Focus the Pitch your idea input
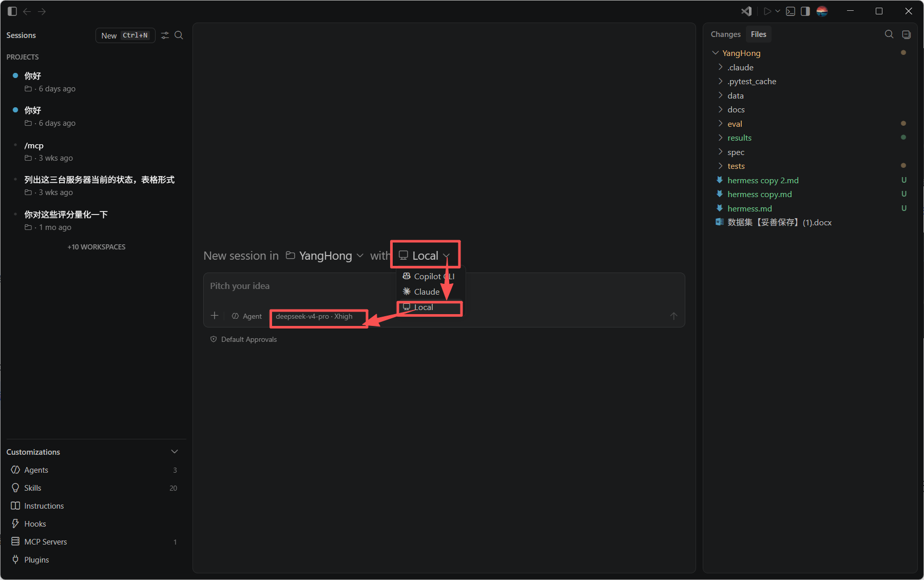The width and height of the screenshot is (924, 580). (x=444, y=286)
